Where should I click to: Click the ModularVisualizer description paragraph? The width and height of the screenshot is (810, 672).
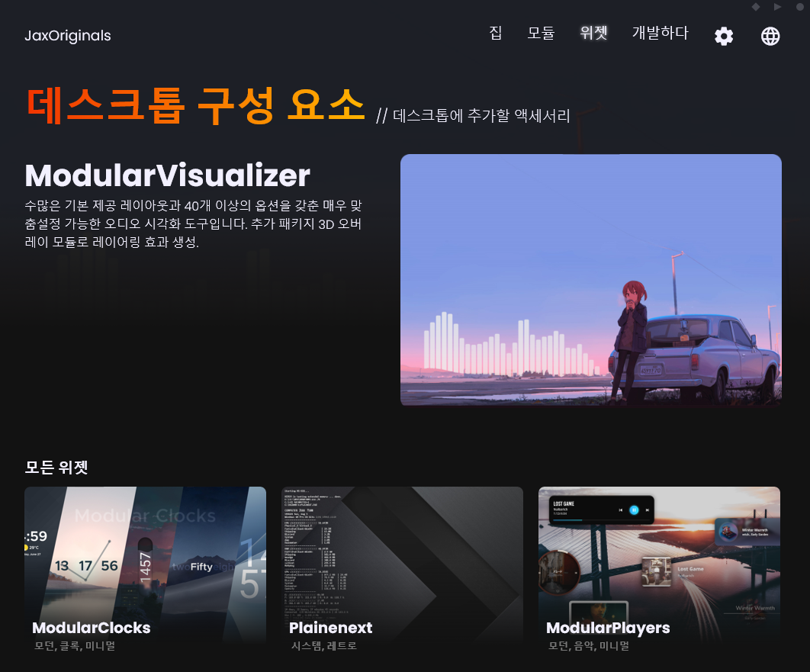tap(193, 223)
